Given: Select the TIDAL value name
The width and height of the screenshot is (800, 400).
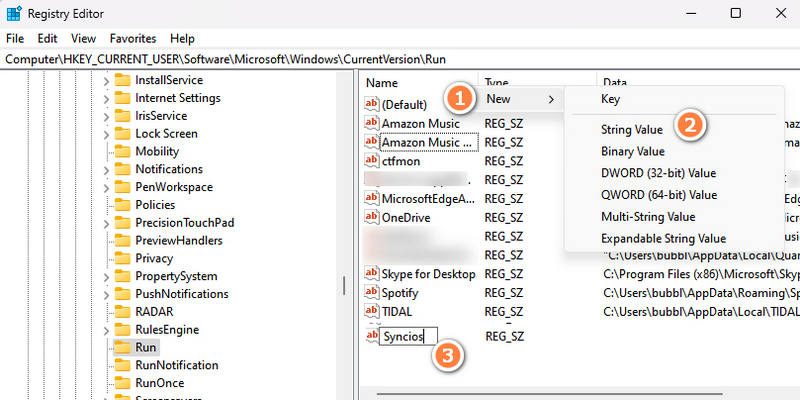Looking at the screenshot, I should 397,311.
